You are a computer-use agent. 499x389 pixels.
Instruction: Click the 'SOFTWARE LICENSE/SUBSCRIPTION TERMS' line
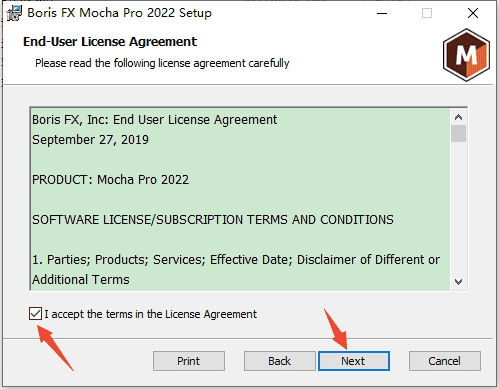213,220
